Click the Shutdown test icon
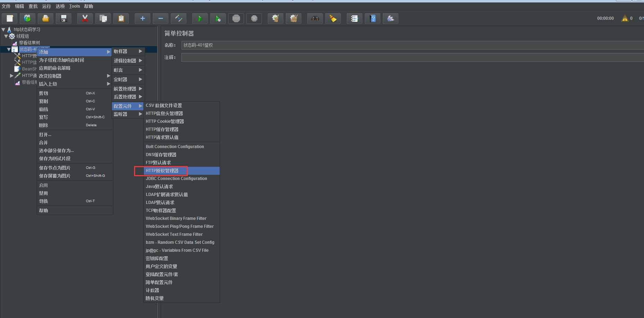Screen dimensions: 644x318 coord(254,18)
